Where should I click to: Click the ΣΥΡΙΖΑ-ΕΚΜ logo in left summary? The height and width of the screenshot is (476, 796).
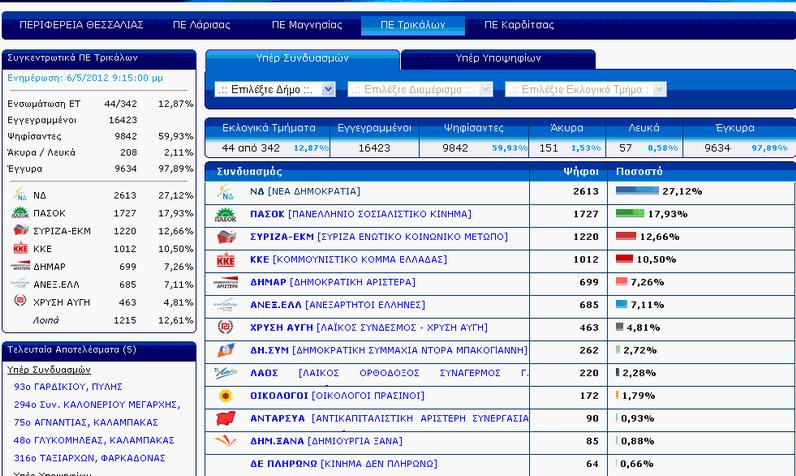[21, 230]
